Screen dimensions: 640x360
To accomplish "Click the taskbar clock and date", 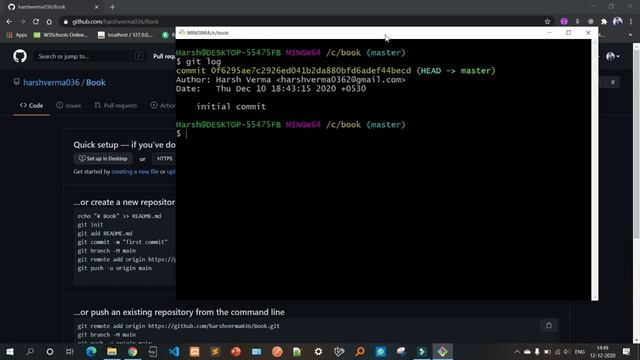I will click(x=603, y=351).
